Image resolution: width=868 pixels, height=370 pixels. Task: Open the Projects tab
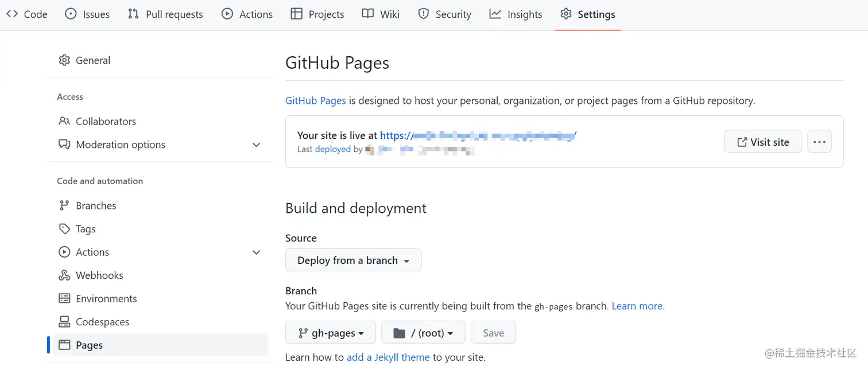pos(317,14)
